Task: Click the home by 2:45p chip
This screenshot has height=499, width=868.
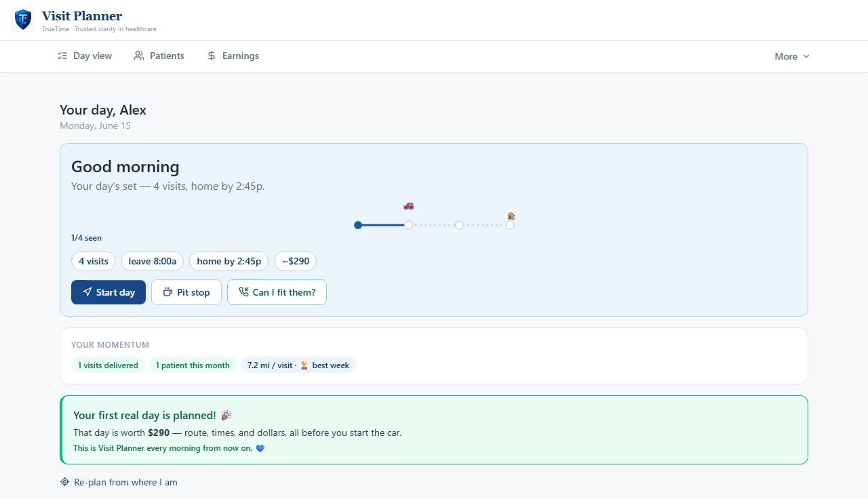Action: coord(229,261)
